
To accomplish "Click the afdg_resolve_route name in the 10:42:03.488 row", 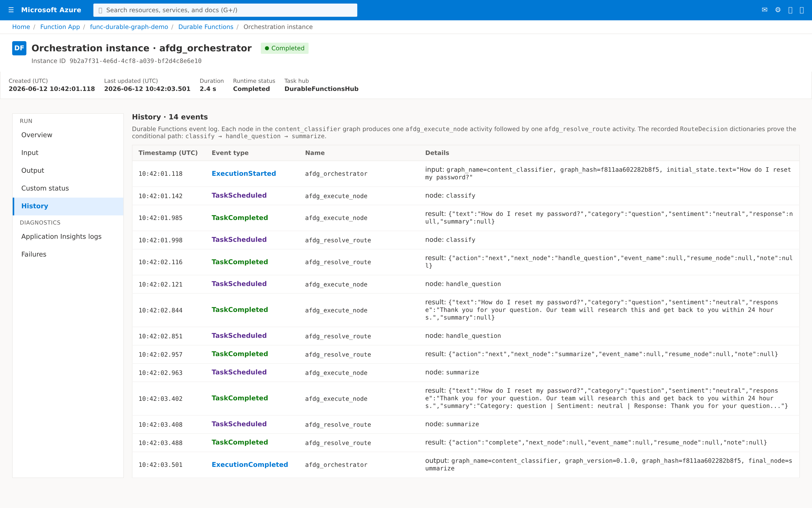I will pyautogui.click(x=338, y=443).
